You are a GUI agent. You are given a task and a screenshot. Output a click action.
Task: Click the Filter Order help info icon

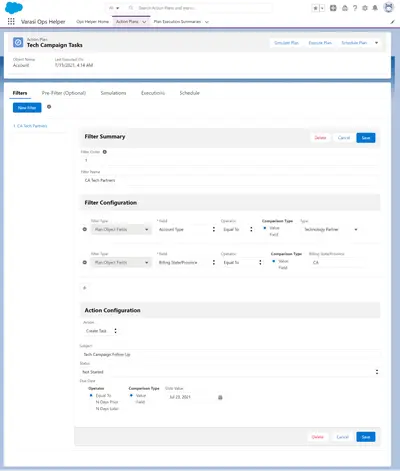coord(105,152)
